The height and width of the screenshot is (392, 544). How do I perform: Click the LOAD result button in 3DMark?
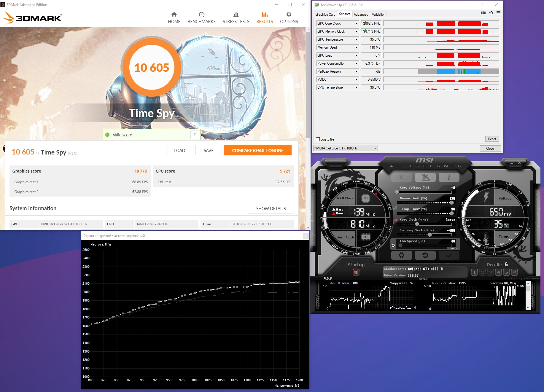(x=179, y=150)
